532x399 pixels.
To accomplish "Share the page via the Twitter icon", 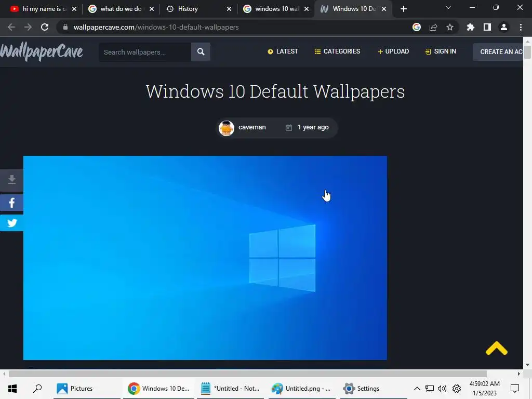I will click(x=11, y=223).
